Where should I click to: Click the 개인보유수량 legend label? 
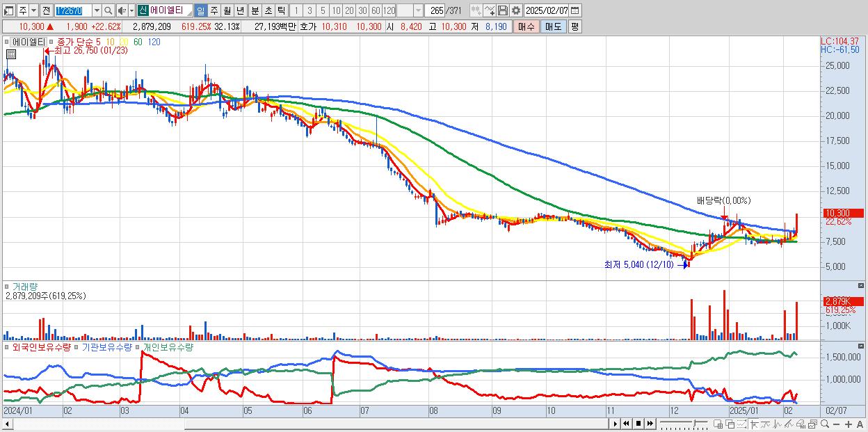(168, 346)
